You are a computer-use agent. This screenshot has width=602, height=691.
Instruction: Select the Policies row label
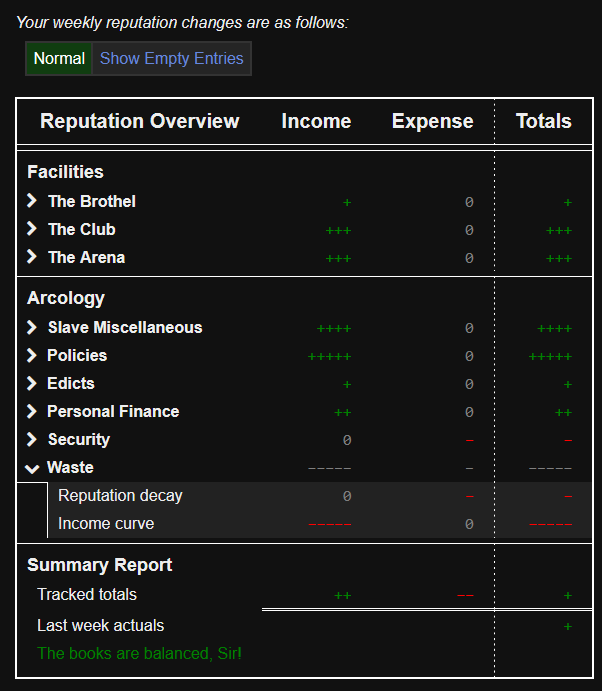tap(77, 356)
